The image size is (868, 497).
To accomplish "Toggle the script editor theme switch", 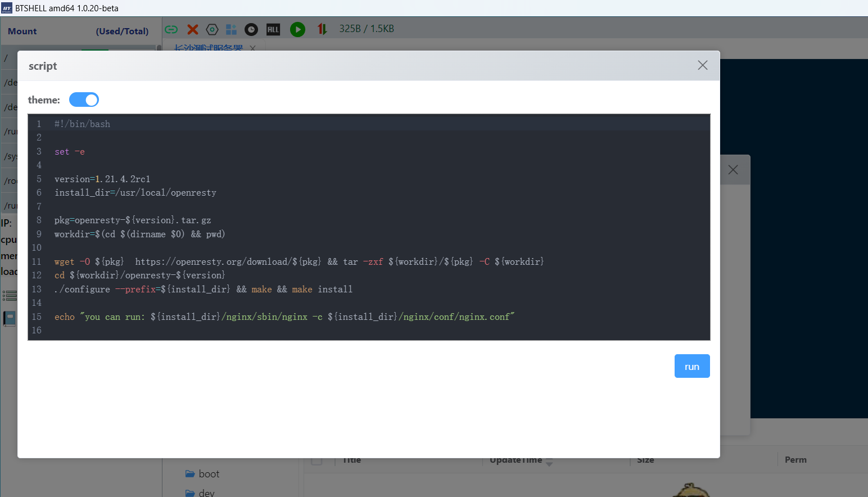I will pyautogui.click(x=84, y=100).
